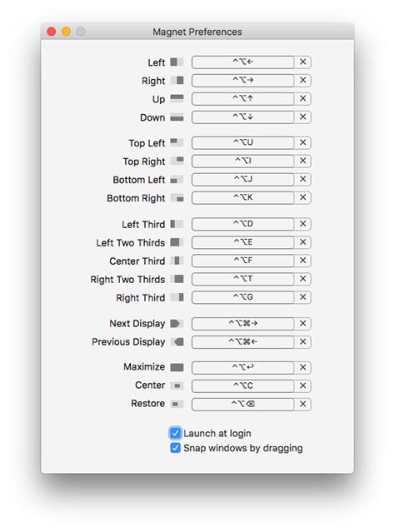This screenshot has width=395, height=532.
Task: Clear the Center shortcut using X
Action: pyautogui.click(x=302, y=385)
